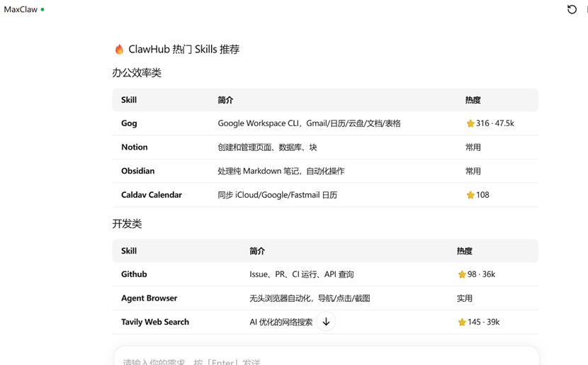
Task: Click the 办公效率类 section heading
Action: click(x=137, y=73)
